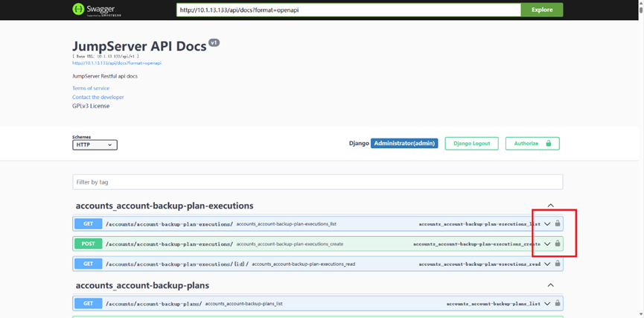Collapse the accounts_account-backup-plans section
644x318 pixels.
tap(550, 285)
